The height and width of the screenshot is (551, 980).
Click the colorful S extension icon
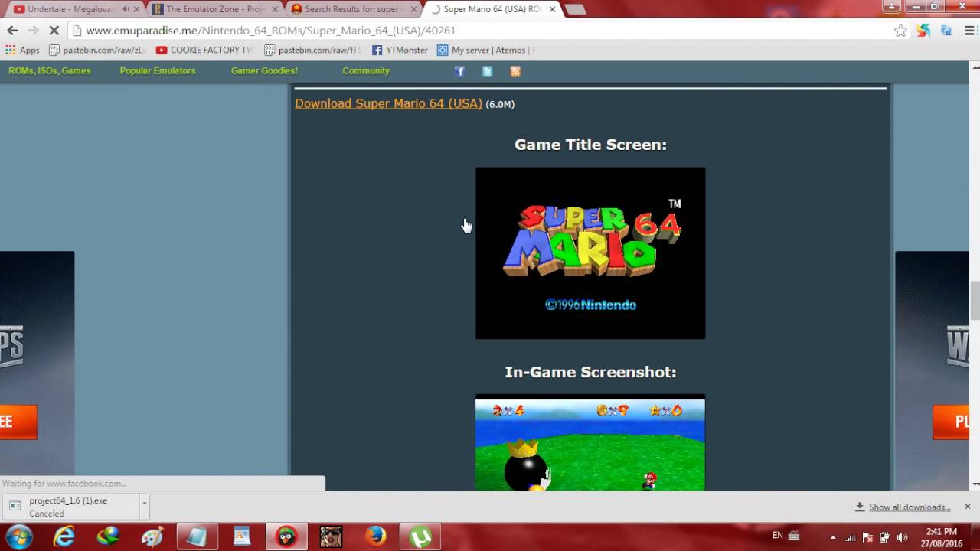[923, 31]
